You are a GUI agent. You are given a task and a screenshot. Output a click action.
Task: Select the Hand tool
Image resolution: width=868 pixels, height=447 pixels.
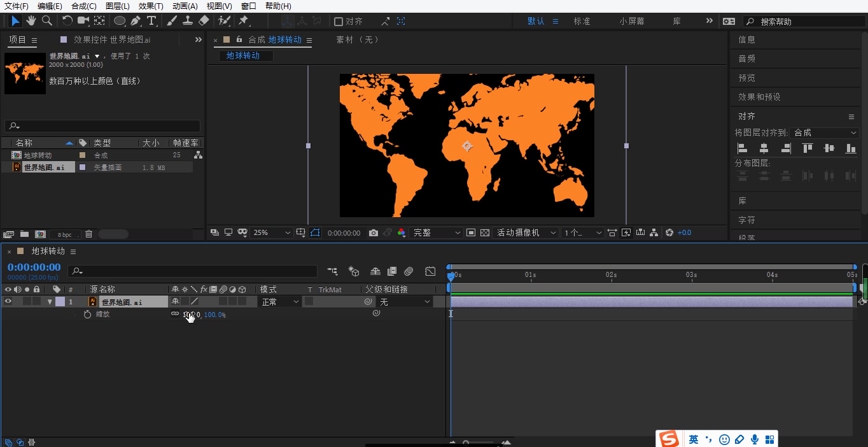(x=31, y=21)
